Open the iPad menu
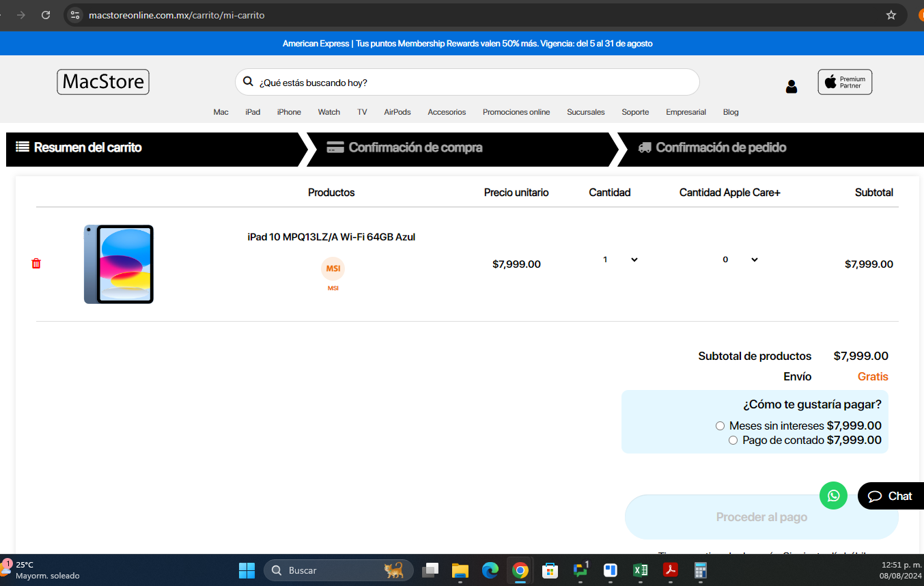The image size is (924, 586). pyautogui.click(x=253, y=112)
